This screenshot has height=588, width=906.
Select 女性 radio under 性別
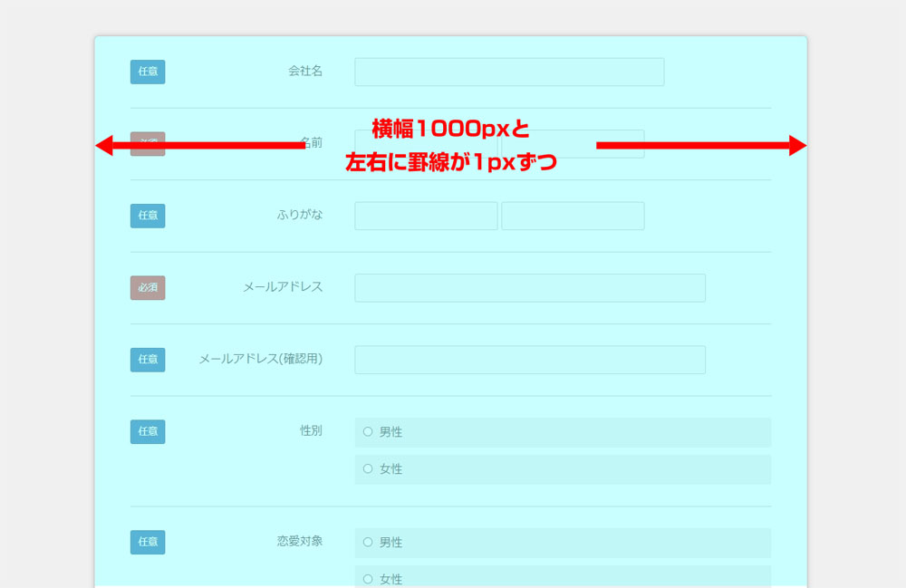pyautogui.click(x=368, y=468)
